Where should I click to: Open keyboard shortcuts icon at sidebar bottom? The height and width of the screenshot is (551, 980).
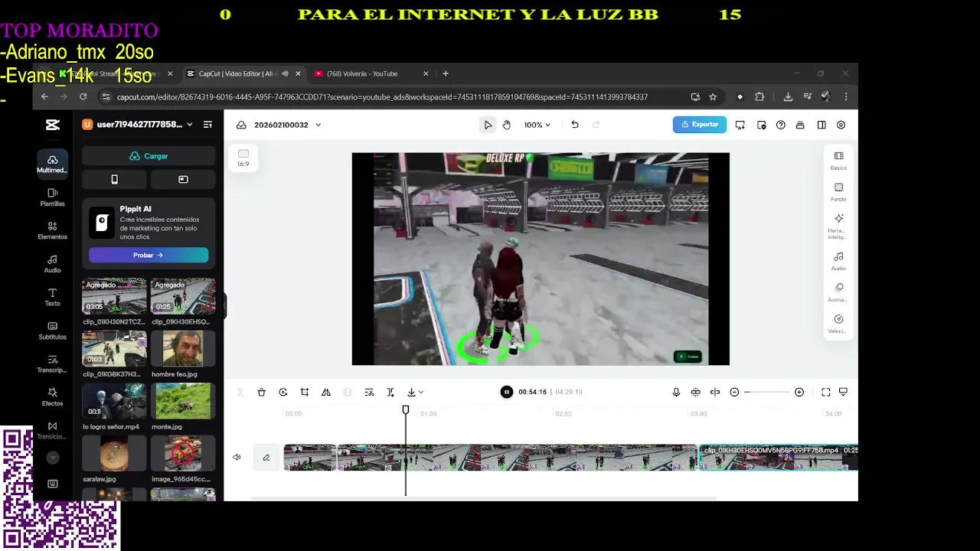coord(52,484)
